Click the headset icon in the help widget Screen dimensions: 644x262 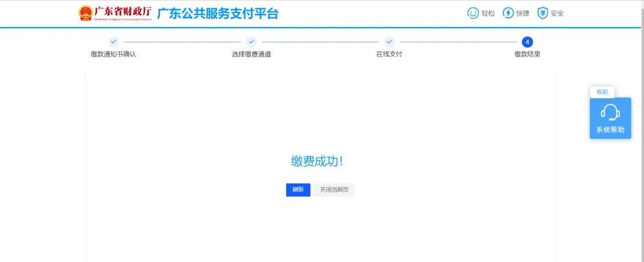pyautogui.click(x=610, y=112)
